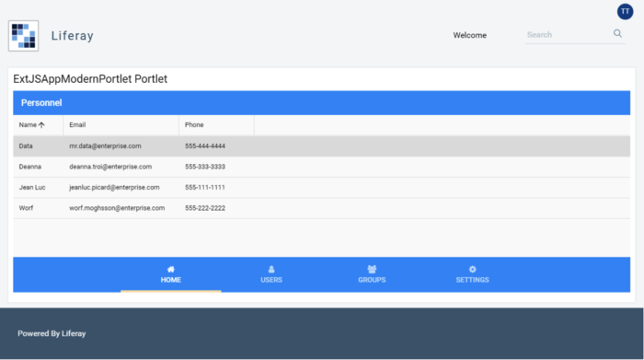Click the search magnifier icon
The height and width of the screenshot is (360, 644).
pos(617,34)
